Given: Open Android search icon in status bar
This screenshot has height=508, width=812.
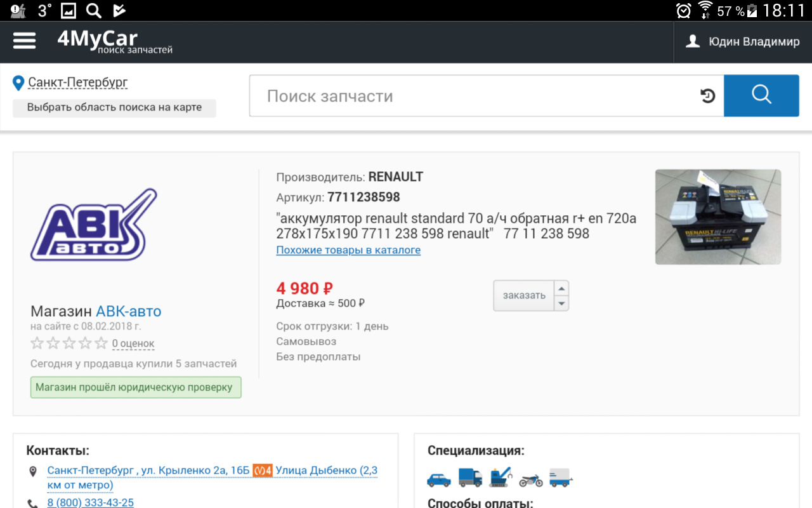Looking at the screenshot, I should 93,10.
